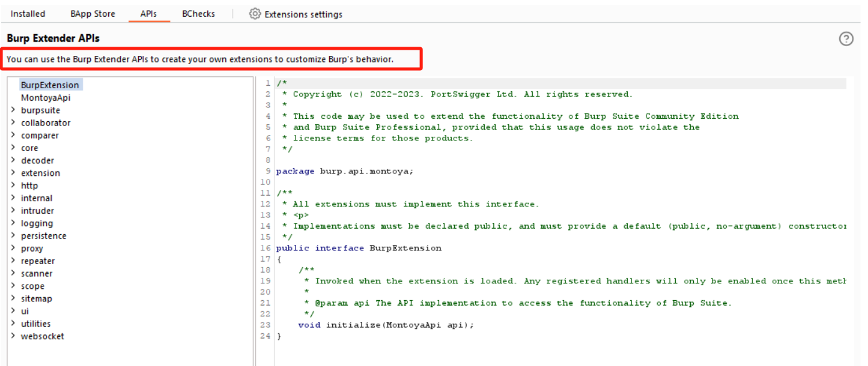
Task: Switch to the Installed tab
Action: 28,14
